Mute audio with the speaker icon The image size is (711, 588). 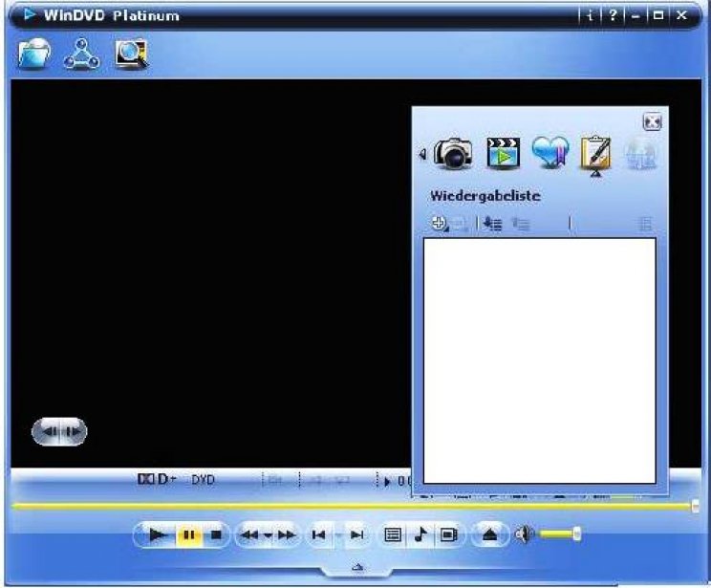524,534
